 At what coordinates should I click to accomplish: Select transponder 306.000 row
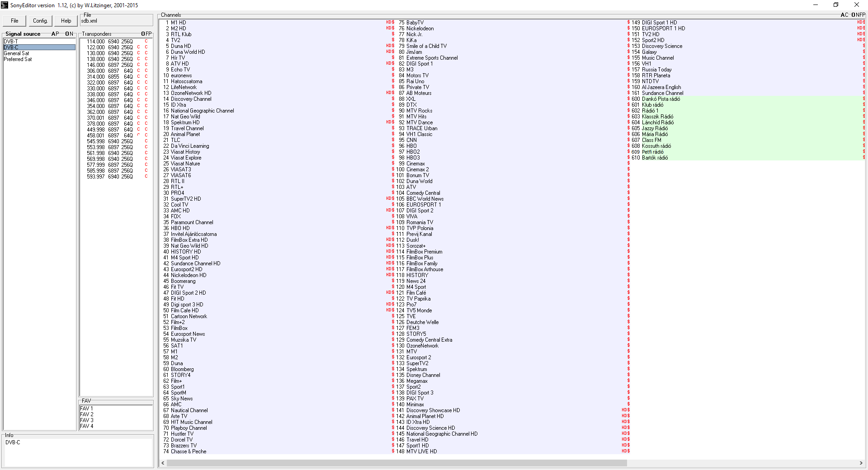tap(116, 71)
